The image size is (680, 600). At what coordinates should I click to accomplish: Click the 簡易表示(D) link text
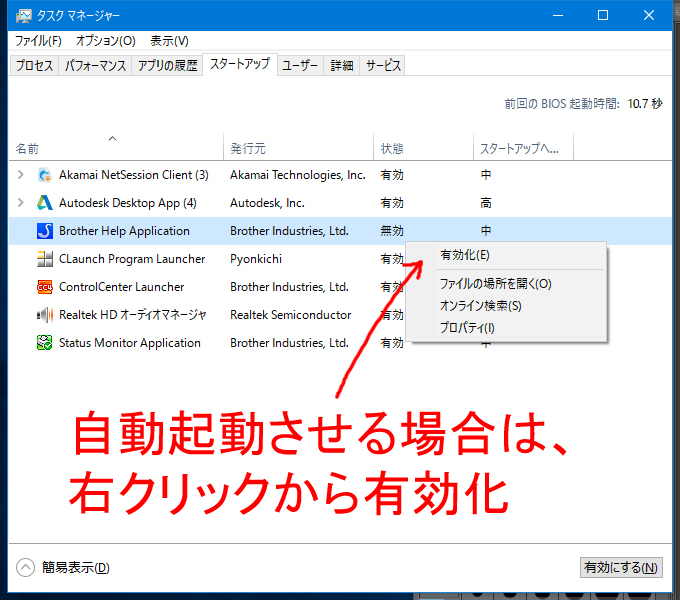(76, 567)
